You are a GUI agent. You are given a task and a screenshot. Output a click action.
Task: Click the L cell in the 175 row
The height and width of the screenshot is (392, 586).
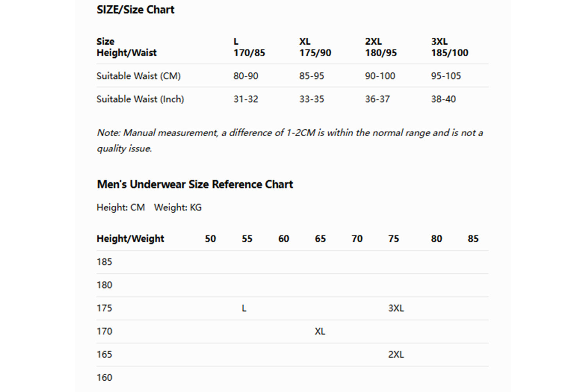[244, 308]
